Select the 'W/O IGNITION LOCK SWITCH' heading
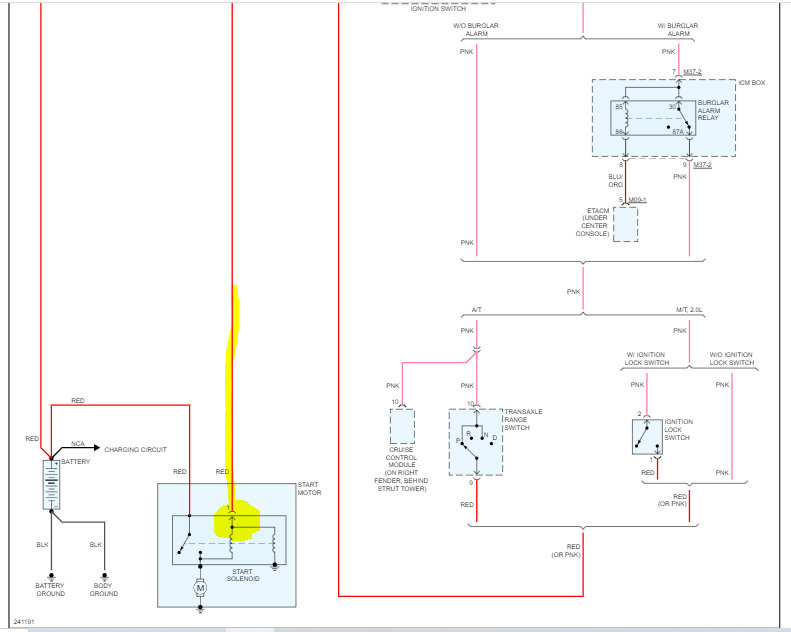 731,359
